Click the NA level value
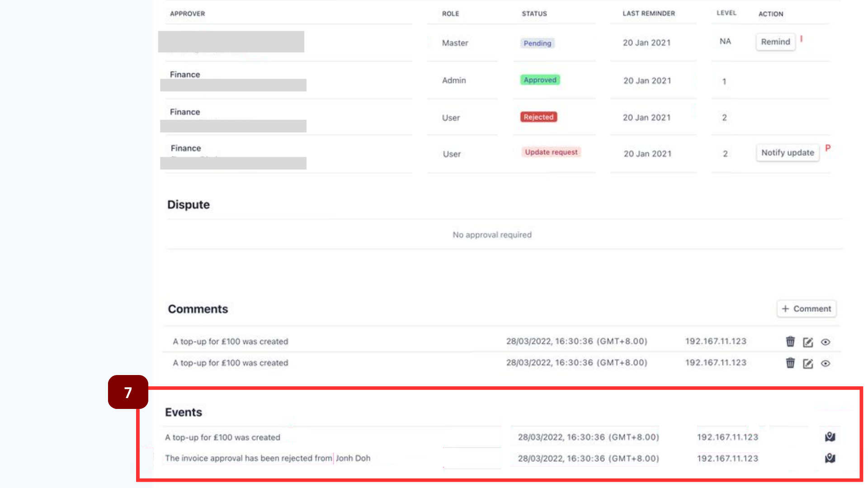868x488 pixels. coord(725,42)
